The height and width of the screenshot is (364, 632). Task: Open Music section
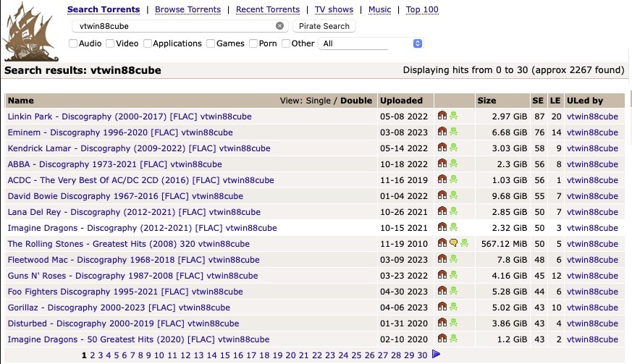(379, 9)
